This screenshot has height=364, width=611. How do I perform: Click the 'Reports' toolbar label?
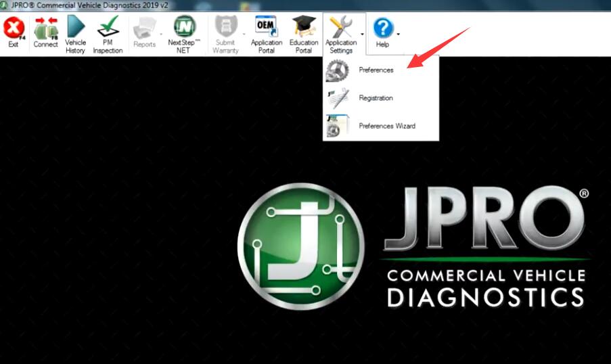[145, 45]
